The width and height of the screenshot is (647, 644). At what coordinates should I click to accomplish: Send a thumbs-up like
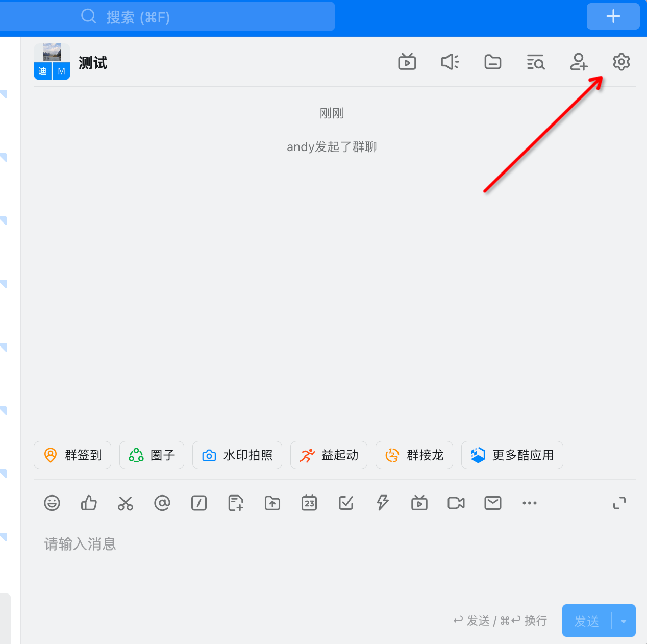(x=89, y=503)
